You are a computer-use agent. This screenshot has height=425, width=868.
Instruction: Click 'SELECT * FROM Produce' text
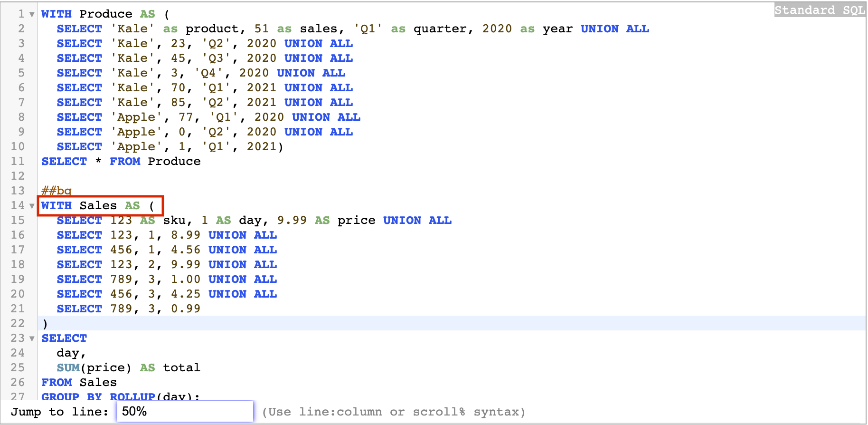click(x=121, y=162)
